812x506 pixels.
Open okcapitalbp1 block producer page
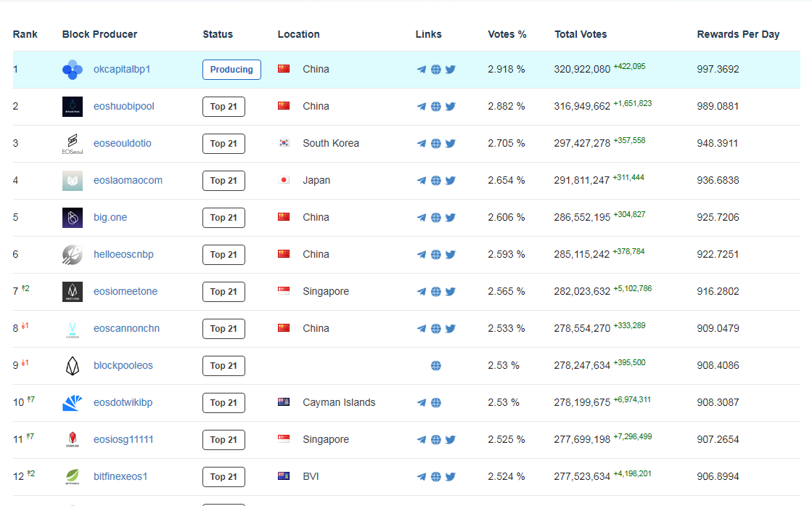pos(122,70)
